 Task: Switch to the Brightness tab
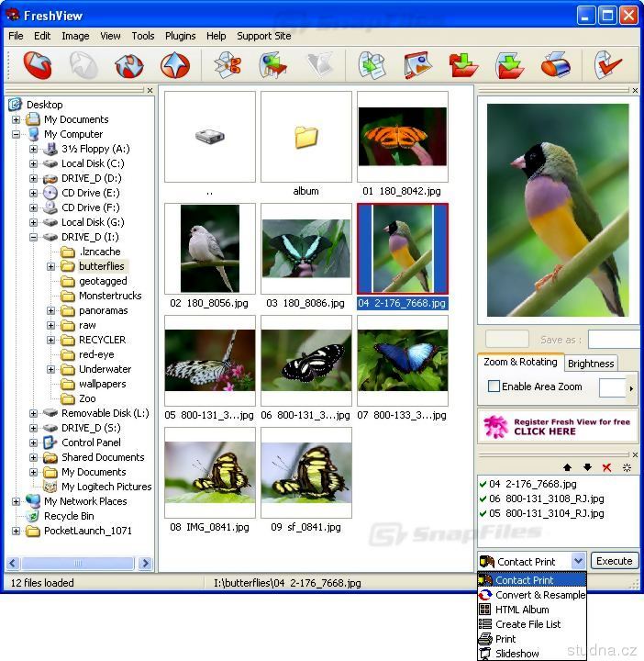click(x=591, y=364)
